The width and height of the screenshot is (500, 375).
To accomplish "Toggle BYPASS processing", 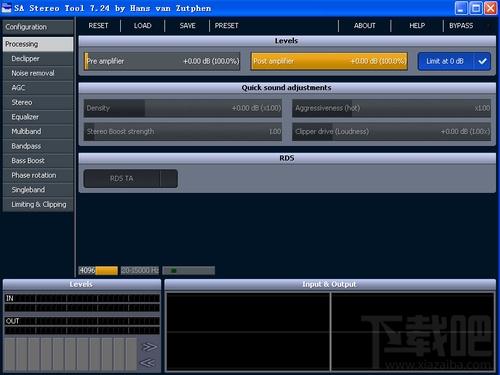I will click(461, 26).
